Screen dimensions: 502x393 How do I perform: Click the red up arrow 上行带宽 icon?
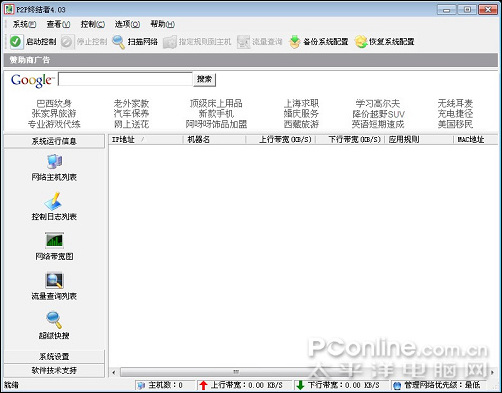pos(203,385)
